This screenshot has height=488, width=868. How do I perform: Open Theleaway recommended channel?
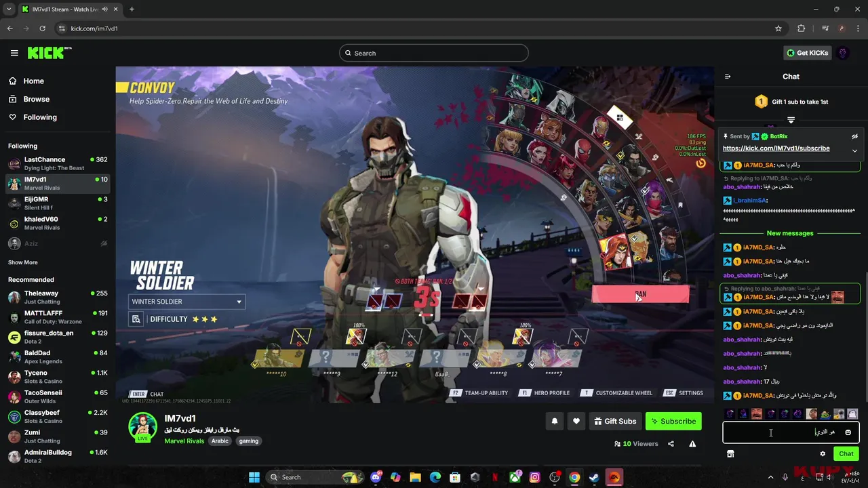(58, 297)
